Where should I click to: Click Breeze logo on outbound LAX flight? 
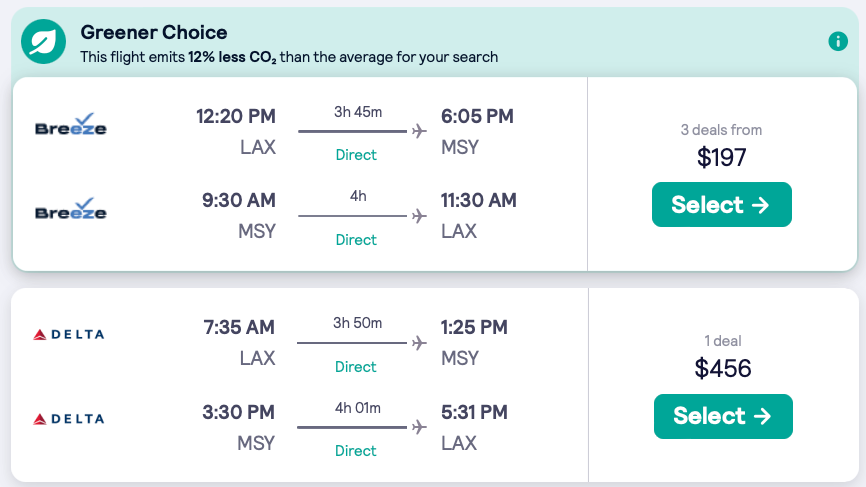pos(71,124)
